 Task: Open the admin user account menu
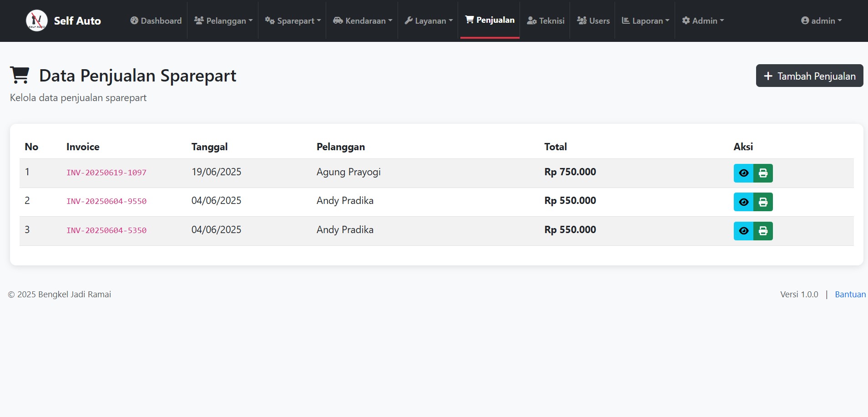tap(821, 20)
